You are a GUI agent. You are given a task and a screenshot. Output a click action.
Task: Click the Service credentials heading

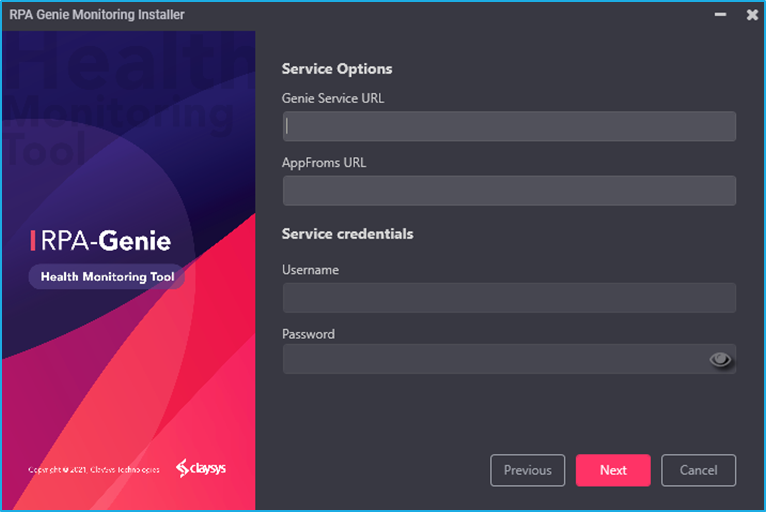[x=347, y=234]
